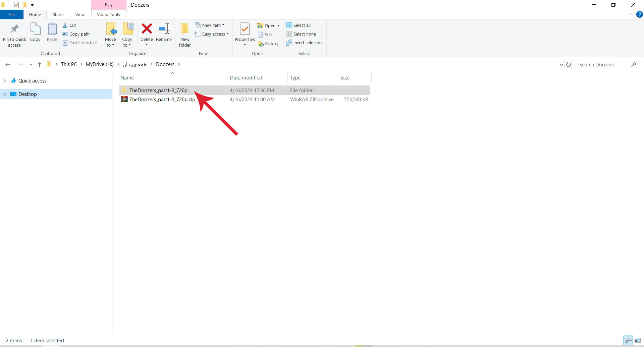The width and height of the screenshot is (644, 347).
Task: Click Doozers in address breadcrumb
Action: coord(165,64)
